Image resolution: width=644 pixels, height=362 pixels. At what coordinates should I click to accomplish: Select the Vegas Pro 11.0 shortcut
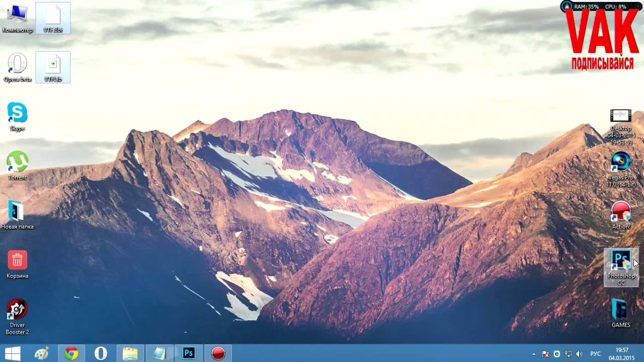(x=621, y=169)
